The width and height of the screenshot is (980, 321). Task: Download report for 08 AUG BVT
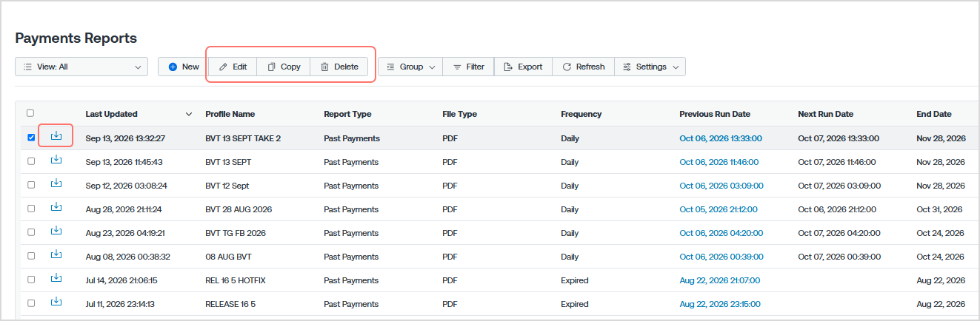(56, 254)
